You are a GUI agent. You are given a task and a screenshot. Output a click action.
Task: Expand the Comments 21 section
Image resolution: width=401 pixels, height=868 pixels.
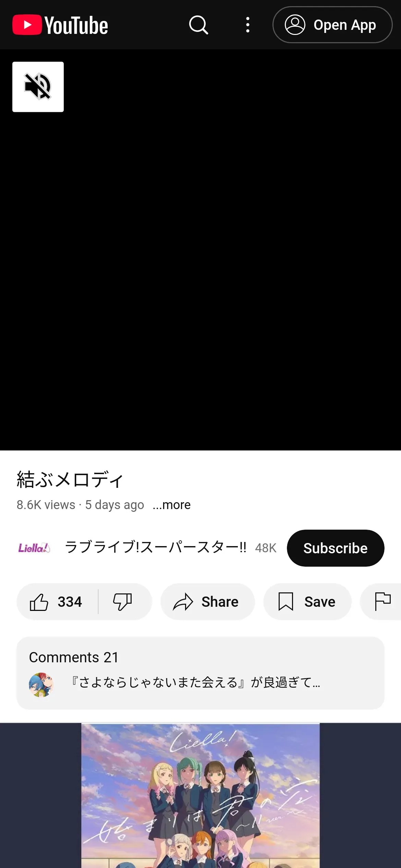tap(200, 673)
